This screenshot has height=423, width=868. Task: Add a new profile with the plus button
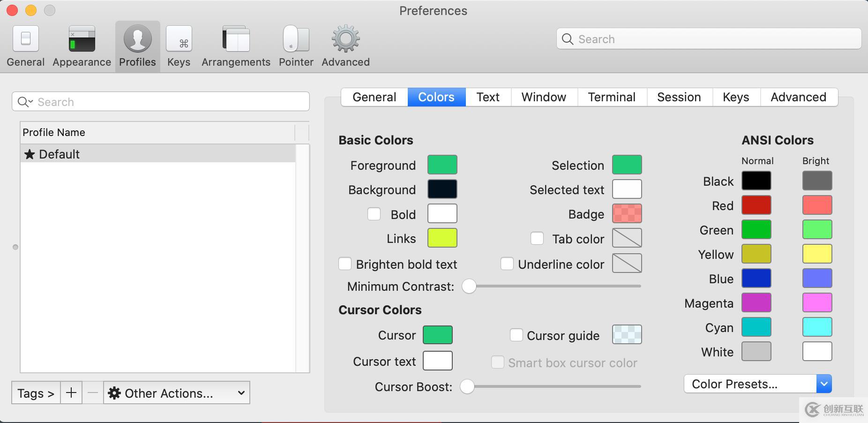pos(71,393)
